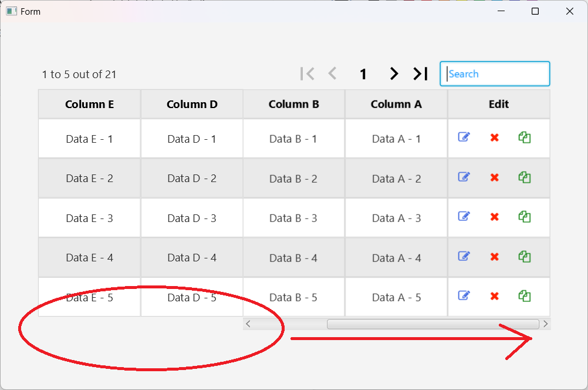This screenshot has height=390, width=588.
Task: Go to the previous page
Action: (333, 73)
